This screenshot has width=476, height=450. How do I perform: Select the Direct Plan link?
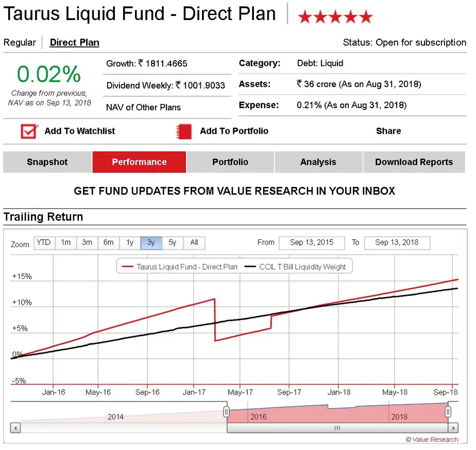coord(75,43)
